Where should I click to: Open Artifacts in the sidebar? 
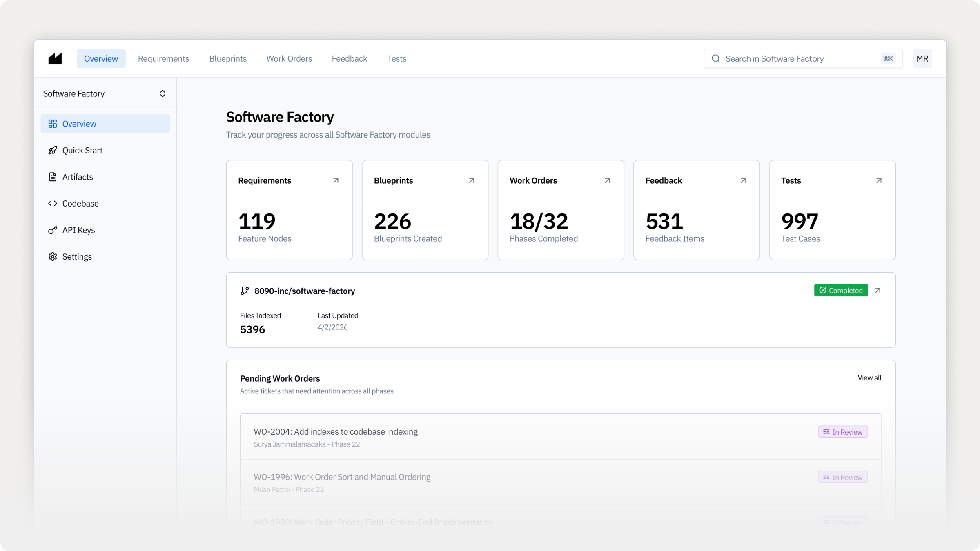pyautogui.click(x=77, y=177)
